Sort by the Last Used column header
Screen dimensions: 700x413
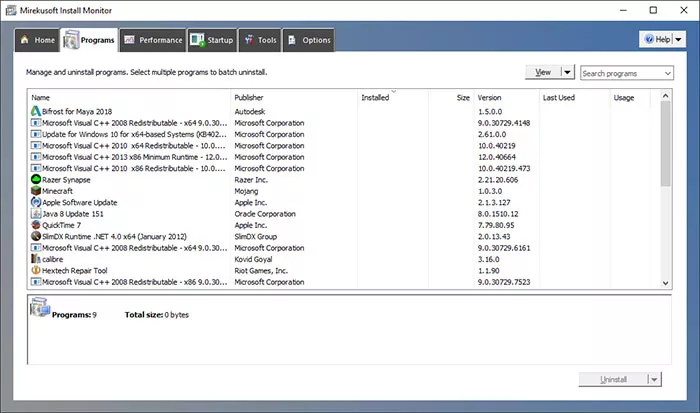click(574, 97)
